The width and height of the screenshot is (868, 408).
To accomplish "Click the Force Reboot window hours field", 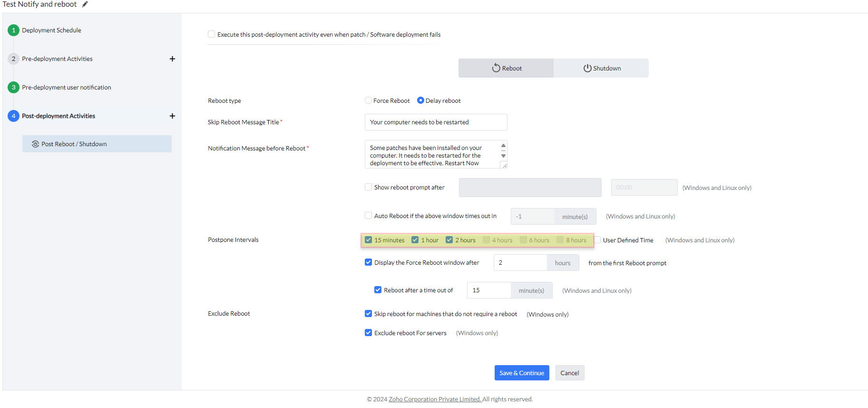I will click(520, 263).
